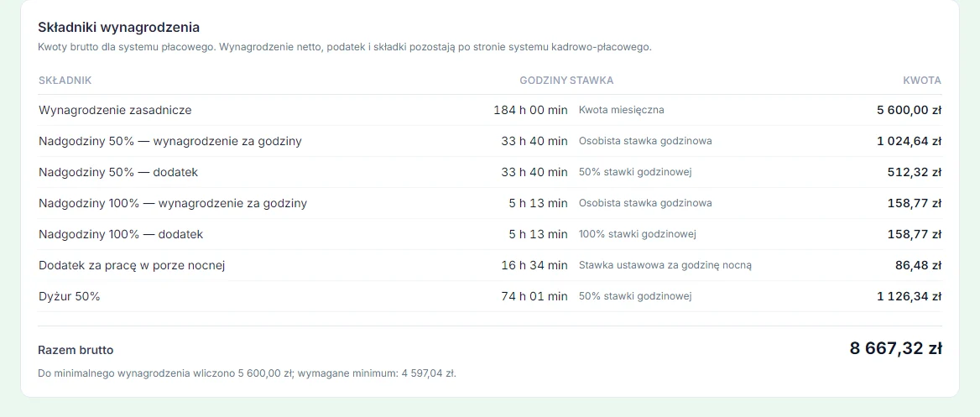The image size is (980, 417).
Task: Click 'Osobista stawka godzinowa' in the Nadgodziny 100% row
Action: pyautogui.click(x=645, y=203)
